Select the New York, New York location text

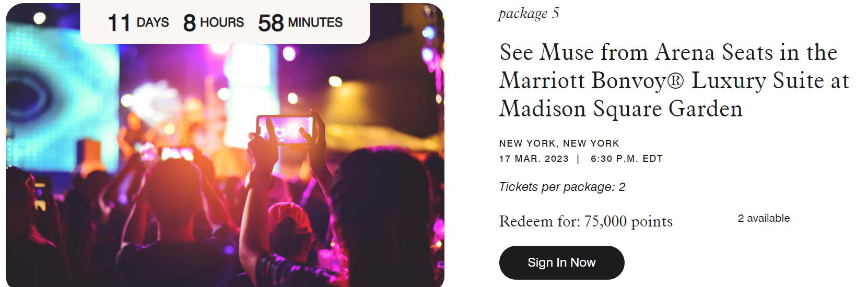559,143
